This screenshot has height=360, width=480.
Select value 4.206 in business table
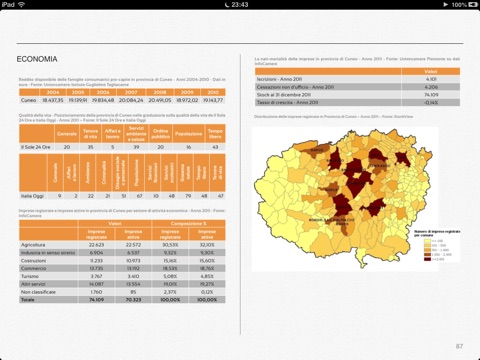432,87
